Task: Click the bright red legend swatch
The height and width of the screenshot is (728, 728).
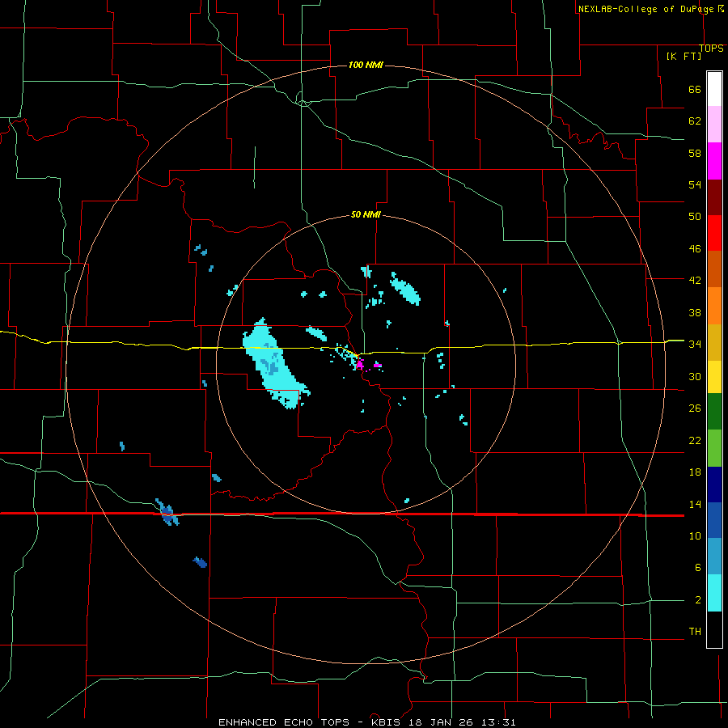Action: pos(714,233)
